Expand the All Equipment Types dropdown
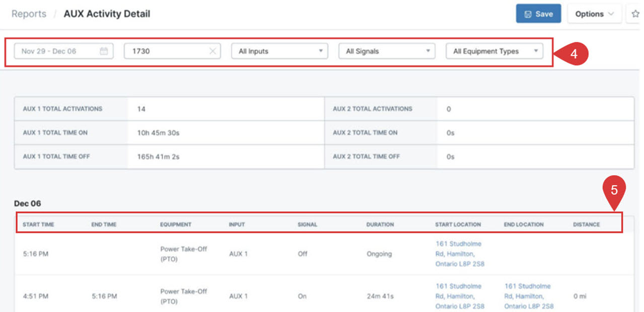The width and height of the screenshot is (644, 312). coord(494,51)
